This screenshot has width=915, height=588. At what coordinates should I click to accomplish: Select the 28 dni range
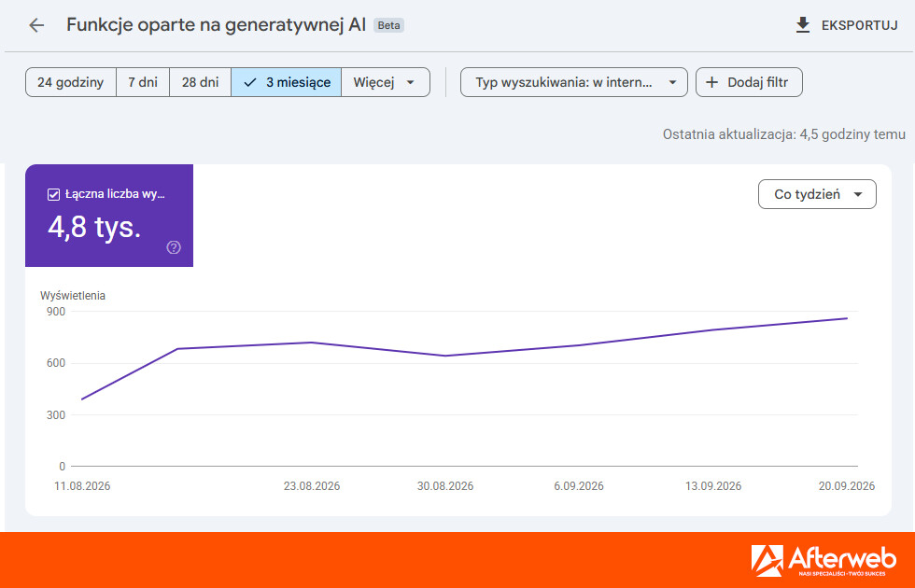tap(200, 82)
